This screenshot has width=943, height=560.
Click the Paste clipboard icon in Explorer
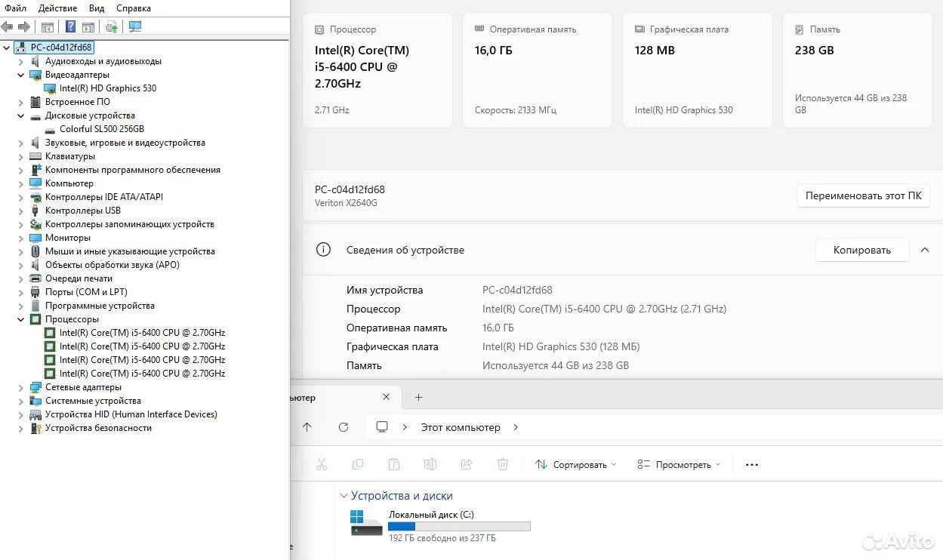click(393, 464)
